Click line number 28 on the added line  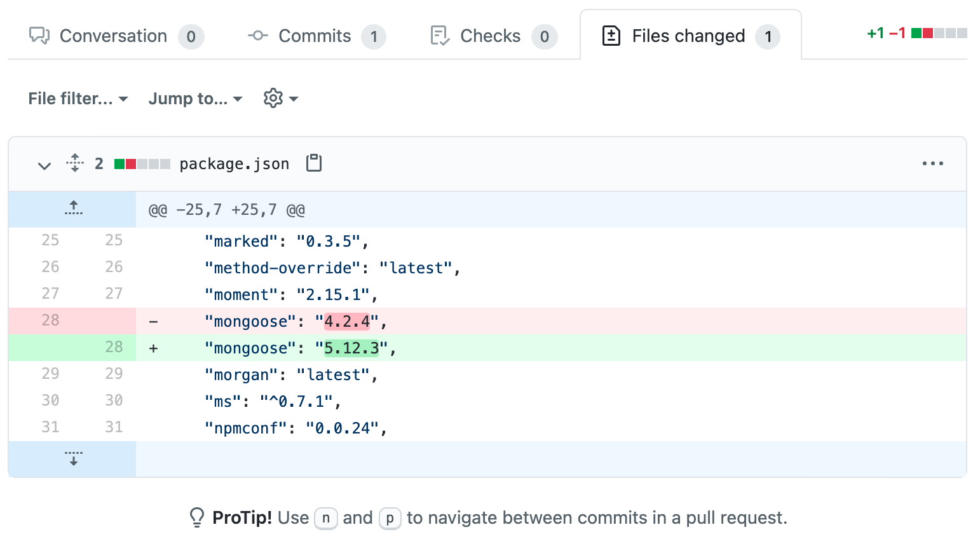pos(114,347)
